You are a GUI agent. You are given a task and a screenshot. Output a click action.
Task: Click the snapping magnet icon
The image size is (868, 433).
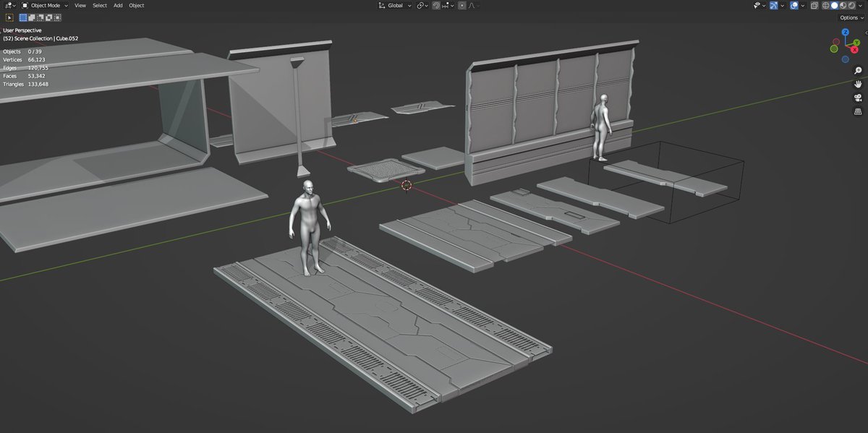pyautogui.click(x=436, y=6)
